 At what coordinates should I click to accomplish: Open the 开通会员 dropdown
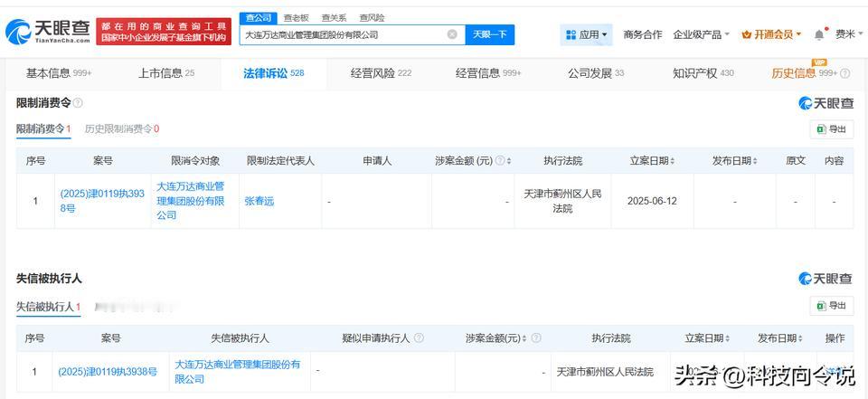point(771,35)
